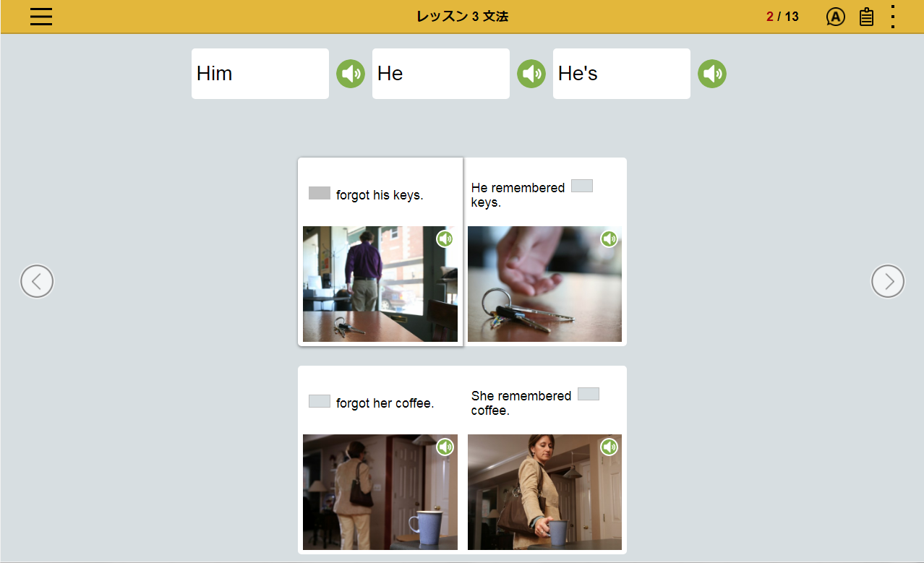Click blank after 'He remembered'
Screen dimensions: 924x563
[x=582, y=186]
